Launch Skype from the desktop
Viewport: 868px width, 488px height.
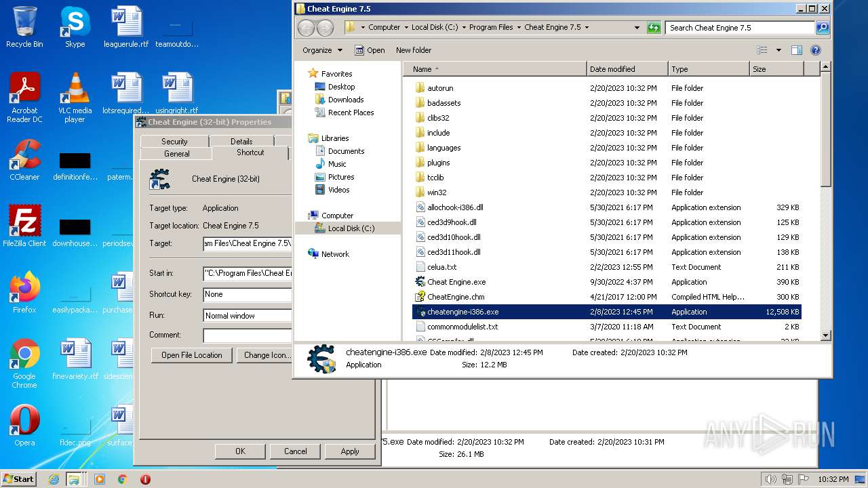75,27
